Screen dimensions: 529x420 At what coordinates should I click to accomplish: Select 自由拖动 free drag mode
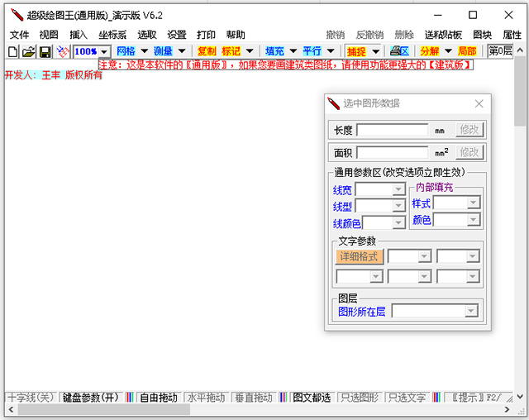pos(157,398)
